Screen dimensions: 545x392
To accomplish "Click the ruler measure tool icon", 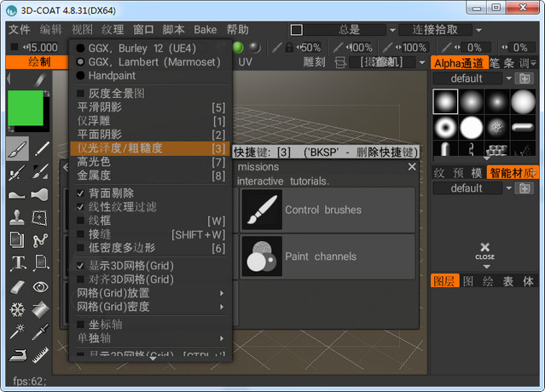I will 40,355.
